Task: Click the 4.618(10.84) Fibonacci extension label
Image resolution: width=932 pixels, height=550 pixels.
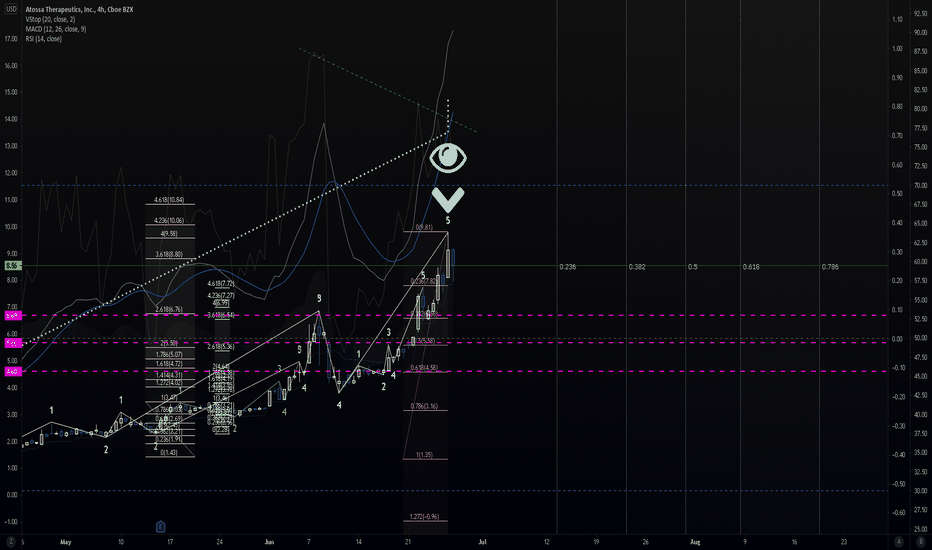Action: [x=169, y=200]
